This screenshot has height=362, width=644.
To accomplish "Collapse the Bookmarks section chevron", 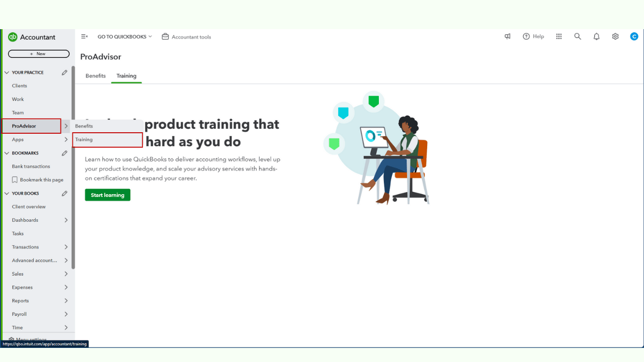I will click(7, 153).
